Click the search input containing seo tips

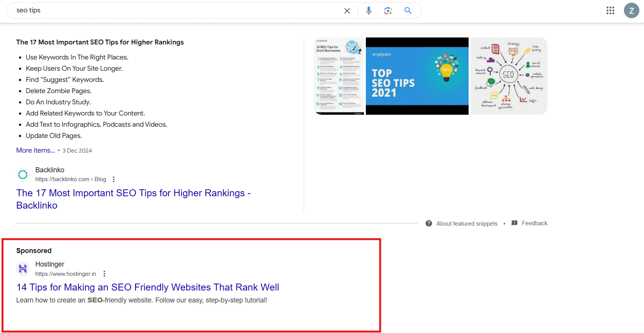(174, 10)
